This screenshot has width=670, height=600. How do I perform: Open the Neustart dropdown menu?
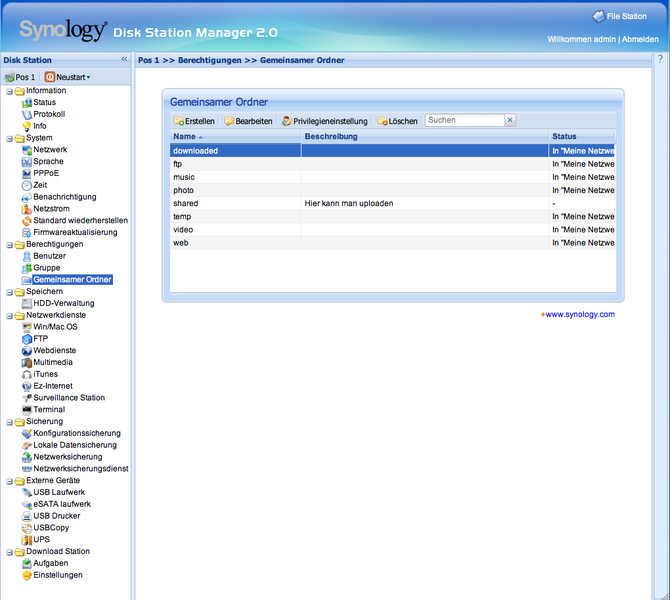point(67,77)
